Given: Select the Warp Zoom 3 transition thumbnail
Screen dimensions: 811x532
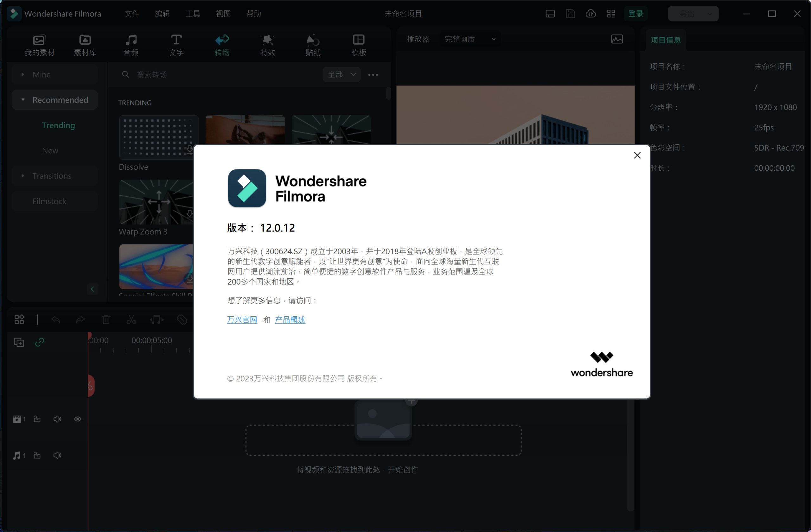Looking at the screenshot, I should pyautogui.click(x=156, y=202).
